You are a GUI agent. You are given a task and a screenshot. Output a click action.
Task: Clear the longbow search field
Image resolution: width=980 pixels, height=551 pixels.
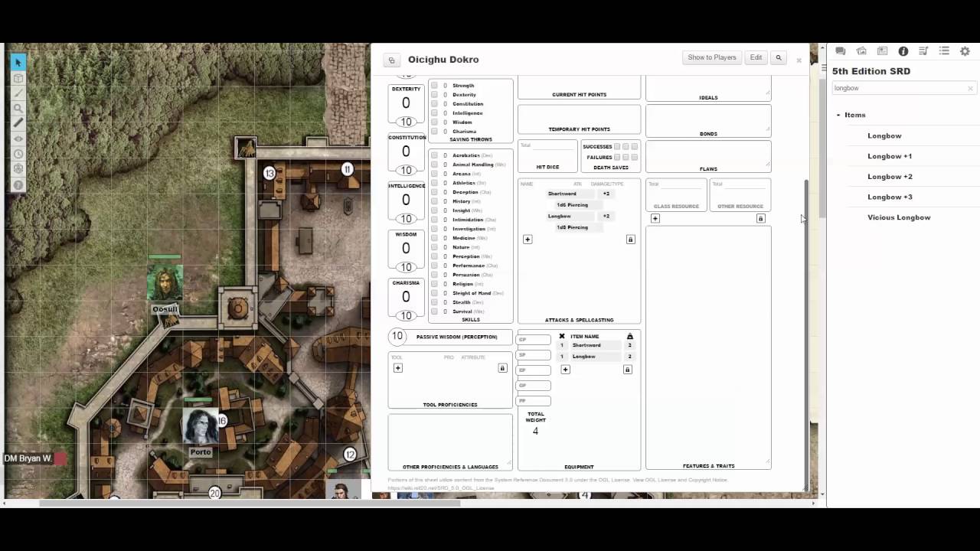pyautogui.click(x=971, y=88)
